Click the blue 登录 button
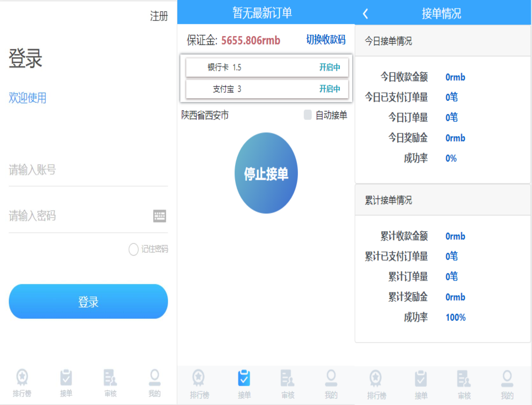 pyautogui.click(x=88, y=302)
